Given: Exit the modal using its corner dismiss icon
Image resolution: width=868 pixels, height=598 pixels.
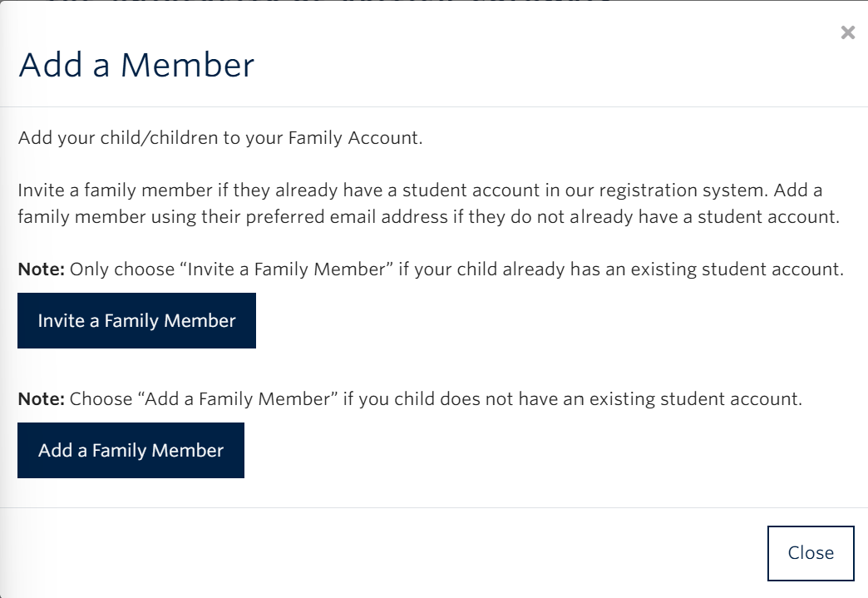Looking at the screenshot, I should [x=847, y=32].
